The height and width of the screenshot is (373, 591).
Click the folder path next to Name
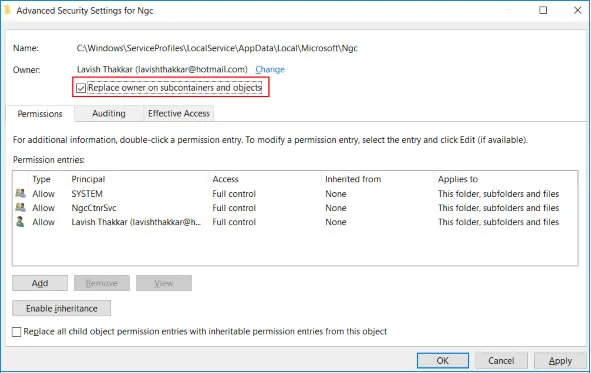point(217,48)
